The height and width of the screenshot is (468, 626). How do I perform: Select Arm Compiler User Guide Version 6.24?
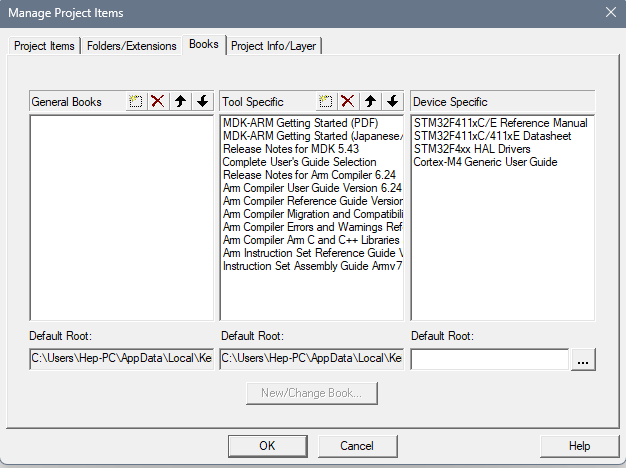point(312,188)
